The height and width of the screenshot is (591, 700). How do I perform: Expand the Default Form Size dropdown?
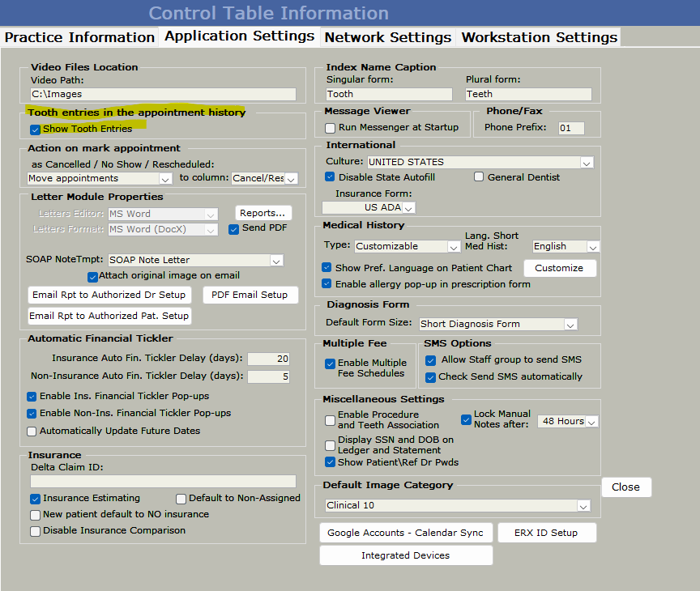[570, 325]
